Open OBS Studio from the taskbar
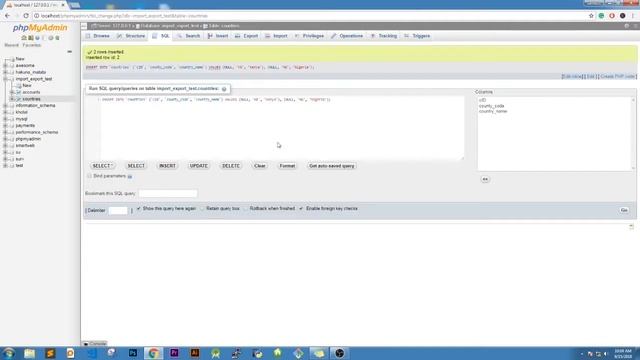Screen dimensions: 640x360 coord(340,353)
